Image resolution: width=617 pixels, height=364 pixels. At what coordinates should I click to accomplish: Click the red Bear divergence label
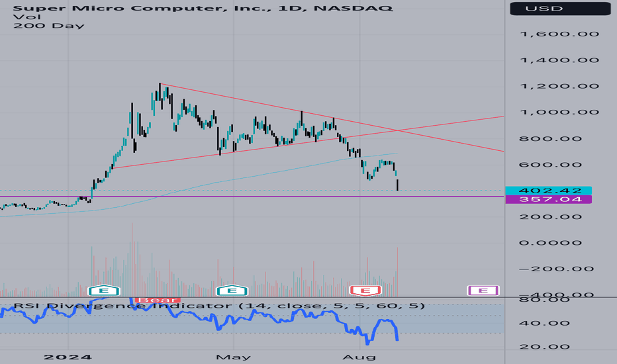click(158, 300)
